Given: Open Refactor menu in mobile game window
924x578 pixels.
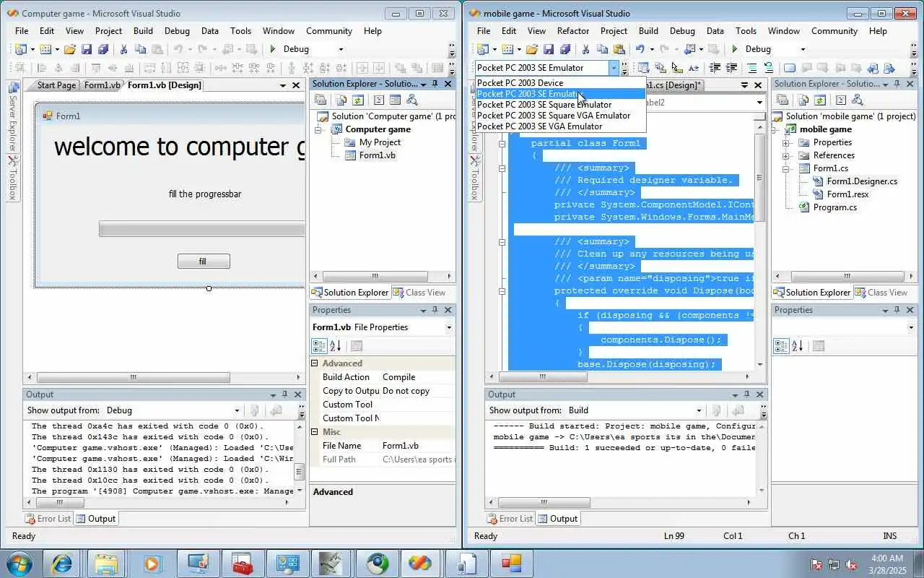Looking at the screenshot, I should 573,31.
